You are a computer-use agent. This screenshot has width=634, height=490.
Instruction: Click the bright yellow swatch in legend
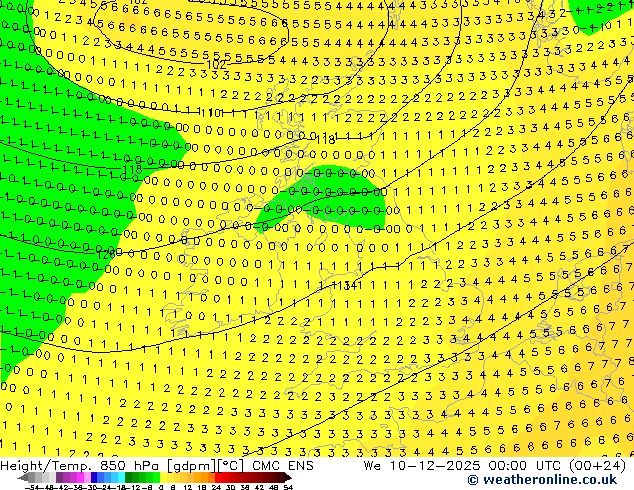tap(163, 478)
